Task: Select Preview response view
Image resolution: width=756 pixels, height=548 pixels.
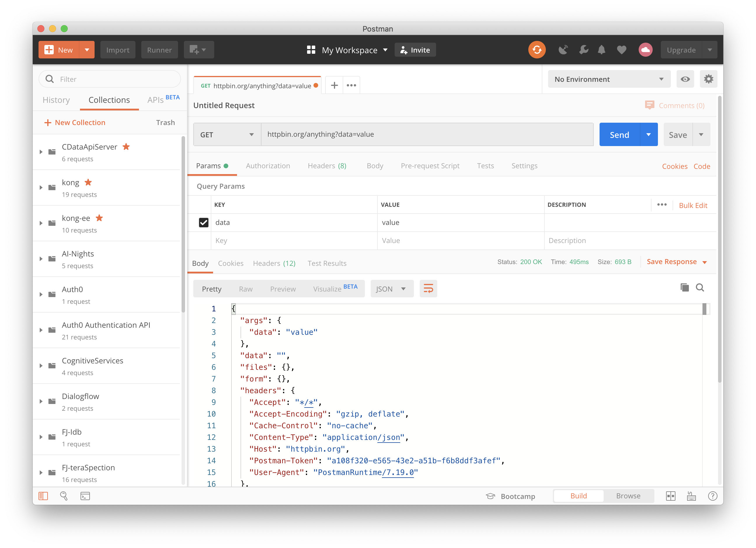Action: click(283, 289)
